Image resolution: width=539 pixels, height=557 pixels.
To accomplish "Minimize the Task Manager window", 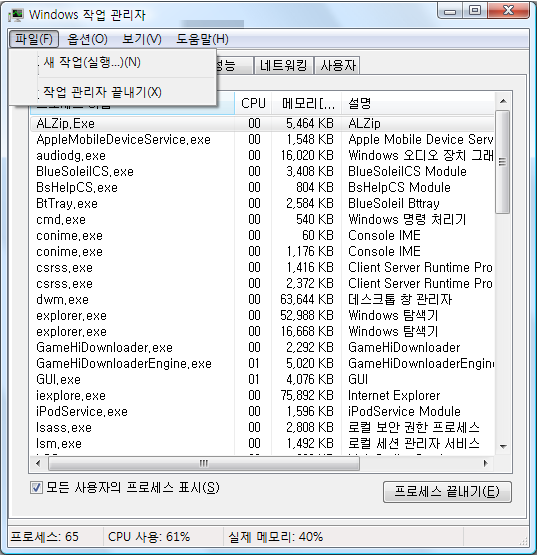I will tap(450, 11).
